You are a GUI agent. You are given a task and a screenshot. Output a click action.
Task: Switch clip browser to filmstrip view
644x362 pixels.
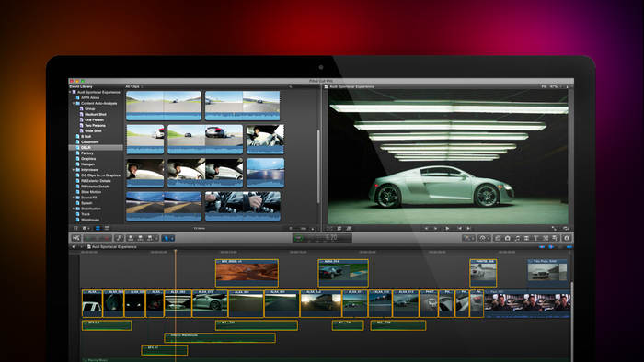tap(98, 229)
